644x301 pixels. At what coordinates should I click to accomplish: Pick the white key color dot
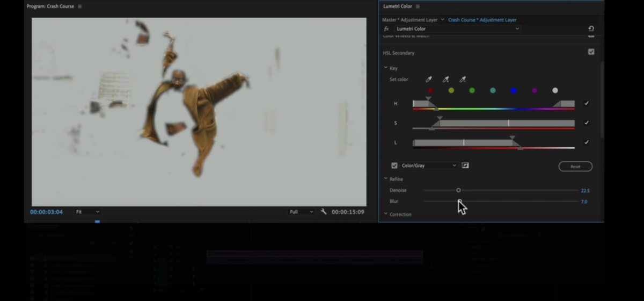555,91
